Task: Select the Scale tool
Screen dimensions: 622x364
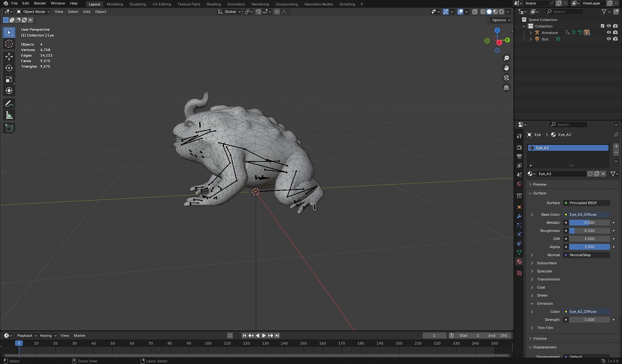Action: [x=9, y=80]
